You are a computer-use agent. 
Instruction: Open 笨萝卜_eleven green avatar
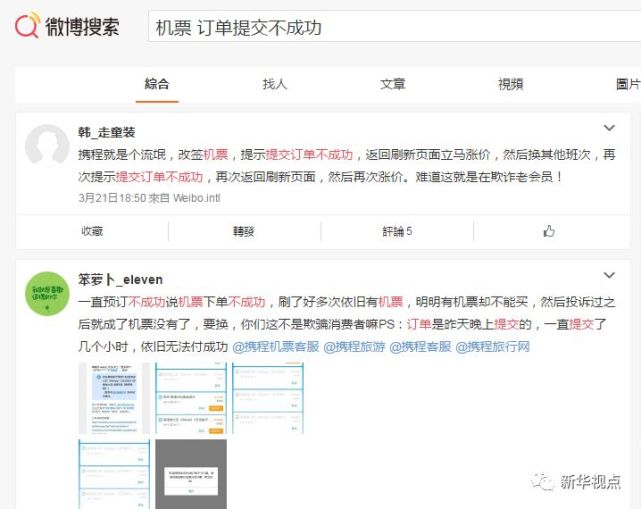47,294
